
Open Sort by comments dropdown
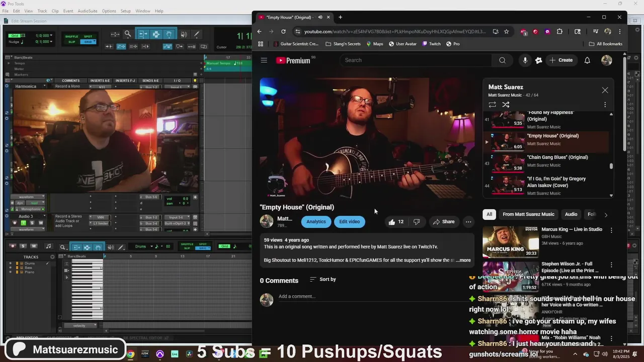323,279
